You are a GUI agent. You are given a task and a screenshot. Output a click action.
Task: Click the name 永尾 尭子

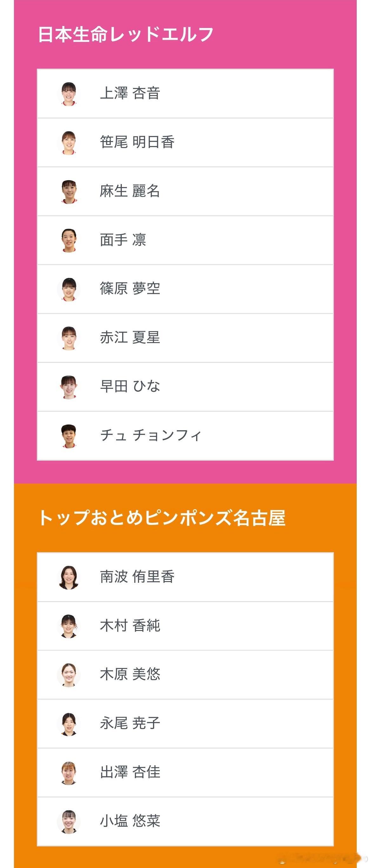coord(130,723)
